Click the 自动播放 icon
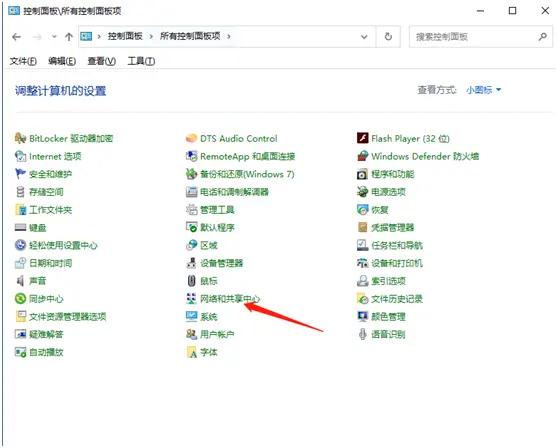Image resolution: width=558 pixels, height=448 pixels. [20, 352]
